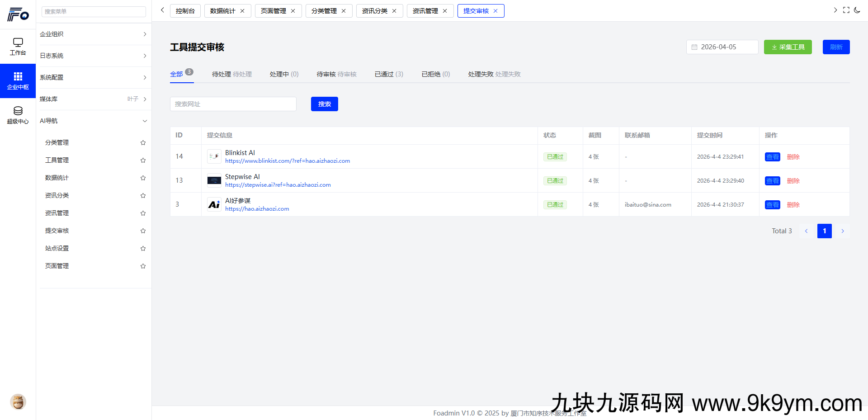Switch to the 已通过 (3) filter tab
868x420 pixels.
click(388, 74)
